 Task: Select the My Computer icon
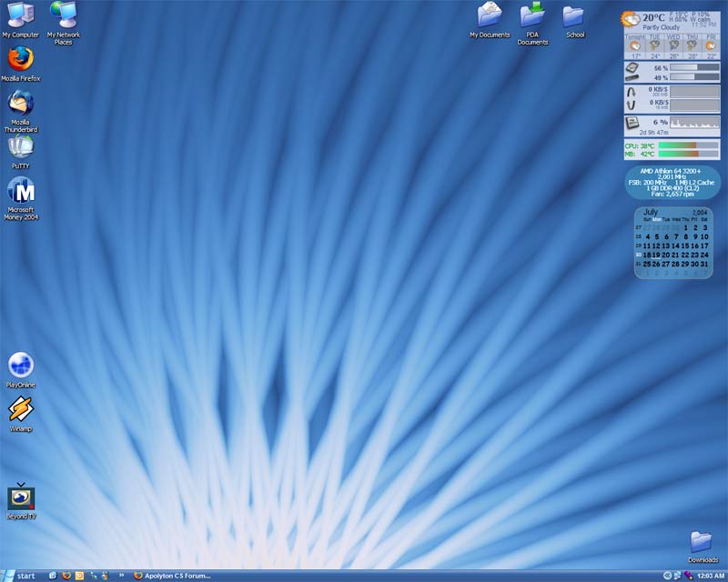click(x=20, y=15)
